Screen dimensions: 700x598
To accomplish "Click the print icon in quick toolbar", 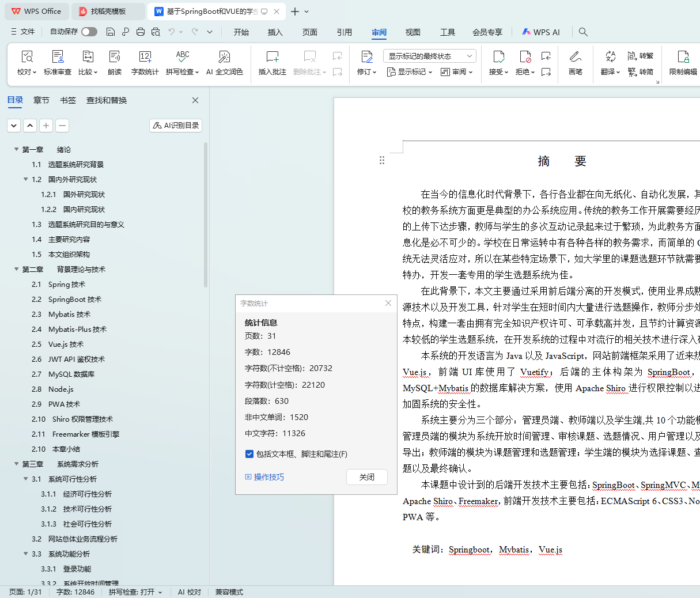I will pos(141,32).
